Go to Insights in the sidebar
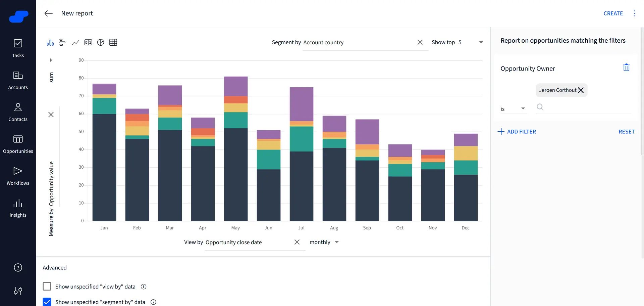 [x=18, y=208]
